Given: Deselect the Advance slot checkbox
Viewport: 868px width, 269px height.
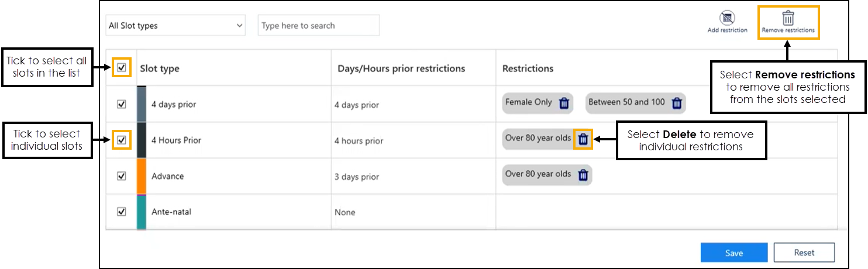Looking at the screenshot, I should 122,176.
